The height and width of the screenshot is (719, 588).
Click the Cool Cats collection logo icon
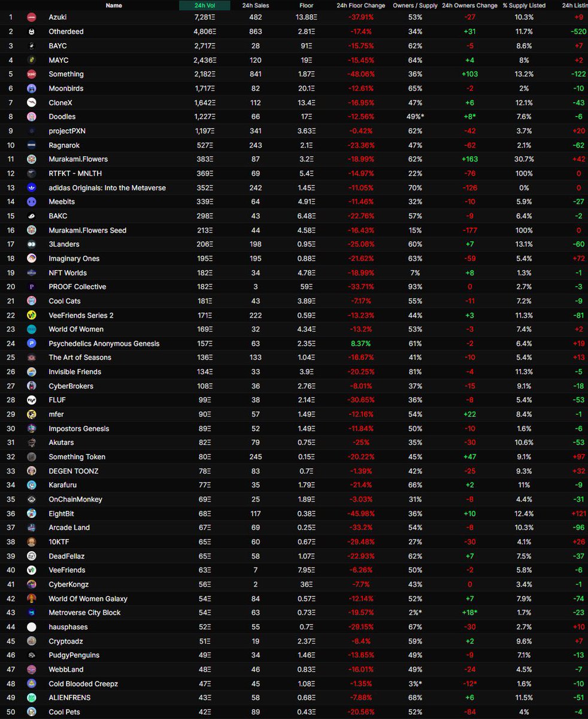pyautogui.click(x=32, y=301)
